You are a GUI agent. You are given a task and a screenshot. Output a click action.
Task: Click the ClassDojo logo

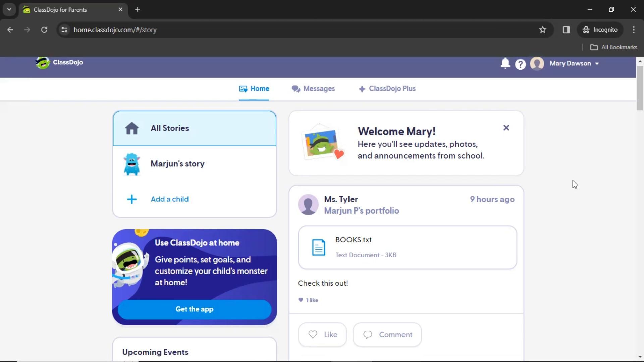[59, 62]
